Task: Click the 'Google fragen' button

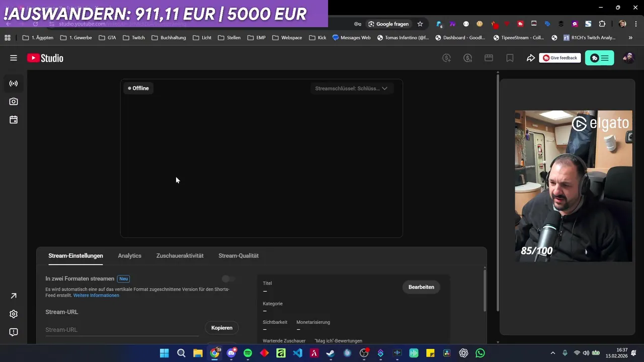Action: (388, 24)
